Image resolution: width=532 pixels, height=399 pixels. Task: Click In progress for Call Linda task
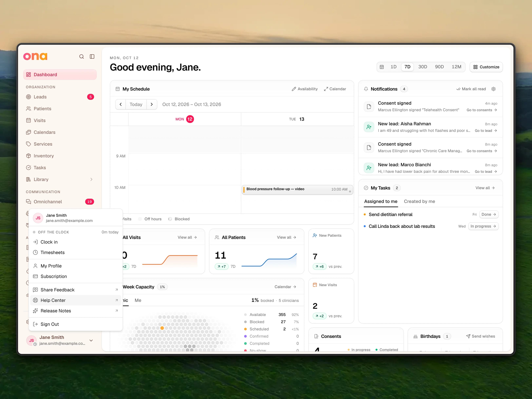(x=483, y=226)
